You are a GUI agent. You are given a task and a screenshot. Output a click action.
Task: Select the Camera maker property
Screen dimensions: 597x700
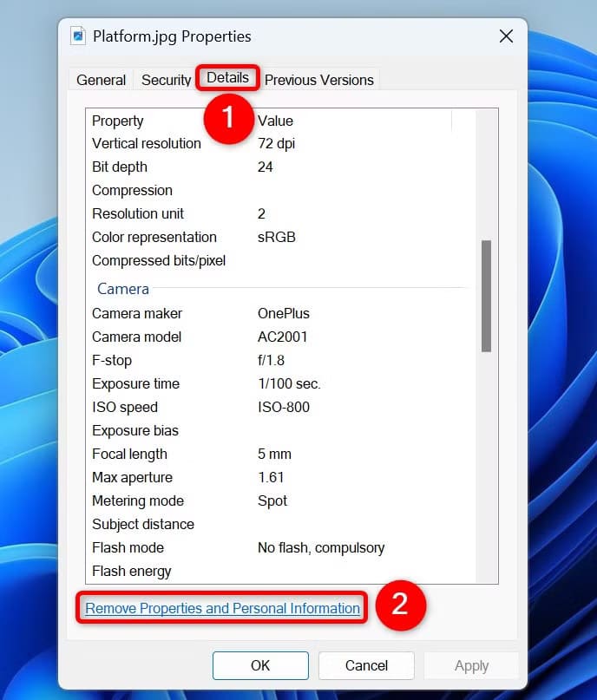click(x=136, y=313)
